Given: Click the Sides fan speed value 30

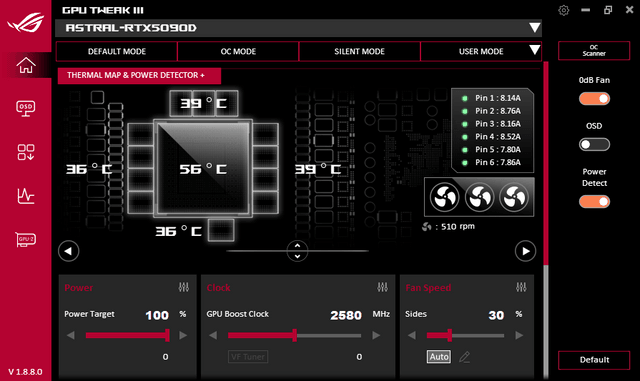Looking at the screenshot, I should click(496, 315).
